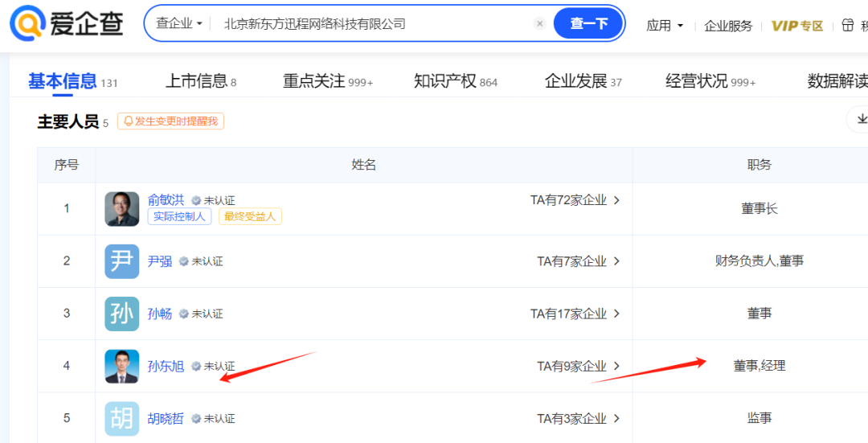Click the 最终受益人 tag
The height and width of the screenshot is (443, 868).
[250, 216]
